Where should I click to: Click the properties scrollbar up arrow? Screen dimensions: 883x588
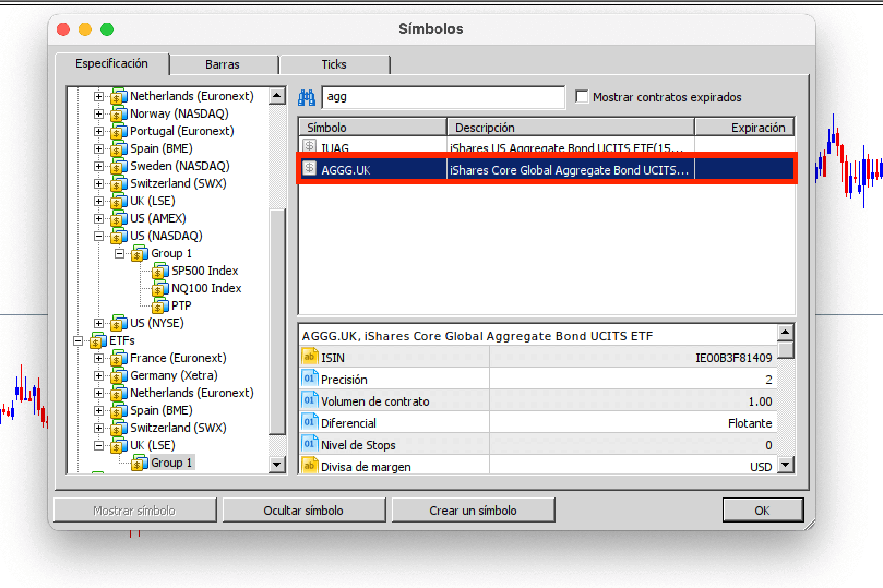click(785, 332)
